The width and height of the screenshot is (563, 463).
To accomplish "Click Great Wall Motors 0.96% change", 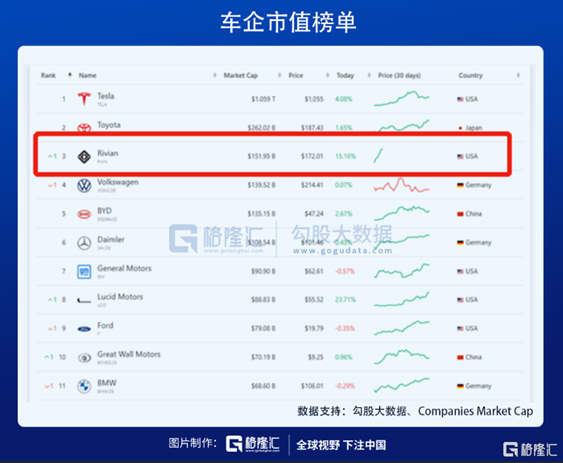I will pos(344,357).
